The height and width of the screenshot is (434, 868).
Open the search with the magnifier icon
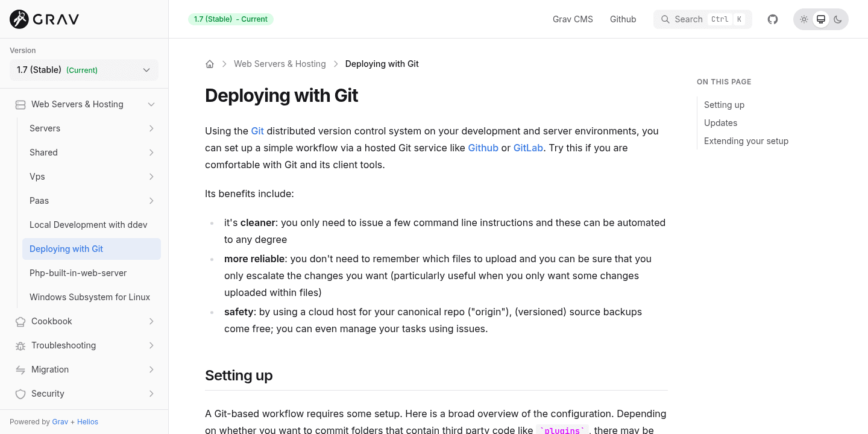[x=665, y=19]
